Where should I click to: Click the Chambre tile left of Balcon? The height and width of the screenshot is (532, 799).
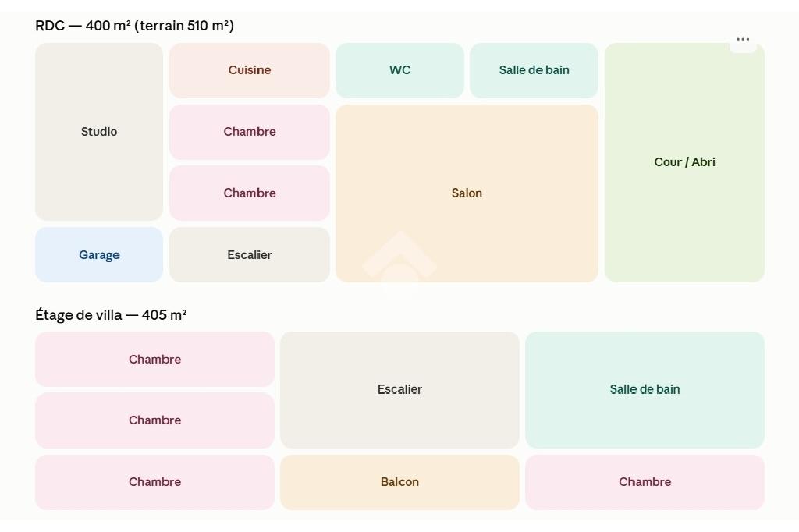[x=154, y=482]
